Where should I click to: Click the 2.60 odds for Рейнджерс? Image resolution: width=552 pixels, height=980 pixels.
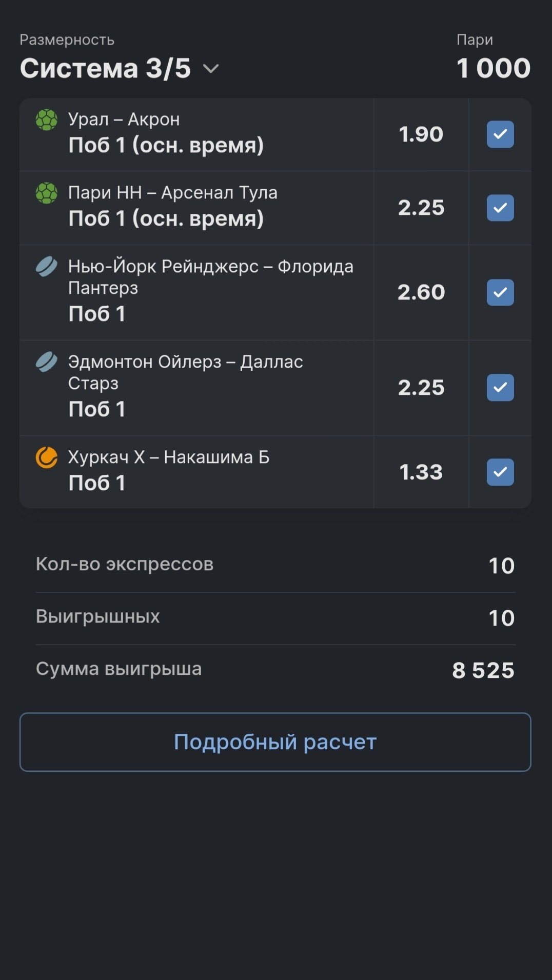pos(421,292)
